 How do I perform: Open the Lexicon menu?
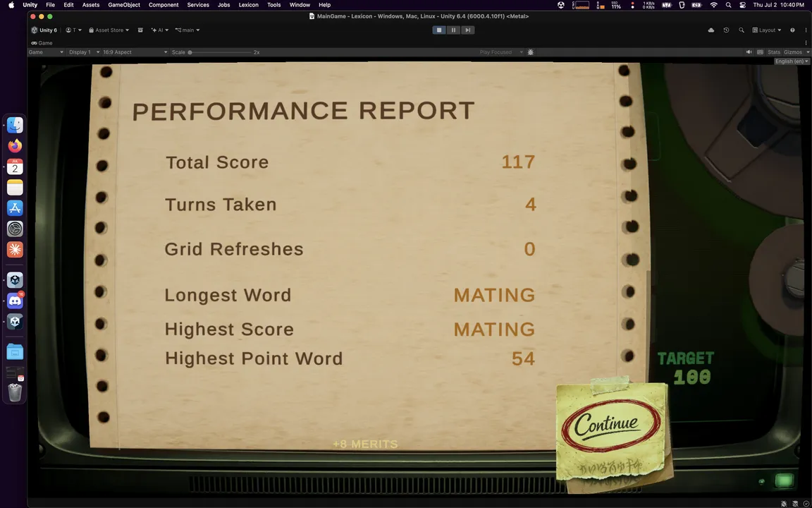coord(249,5)
